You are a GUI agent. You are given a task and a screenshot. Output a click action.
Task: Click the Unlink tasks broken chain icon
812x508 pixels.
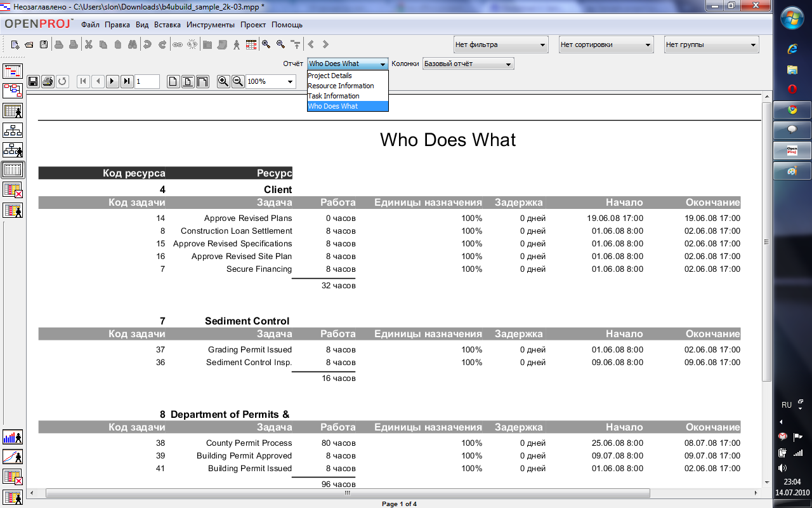[192, 44]
